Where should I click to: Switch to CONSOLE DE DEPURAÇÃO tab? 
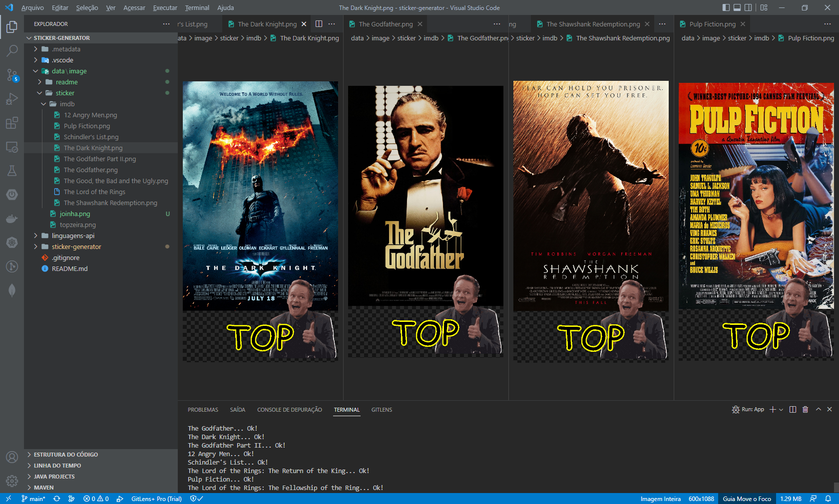pos(290,410)
